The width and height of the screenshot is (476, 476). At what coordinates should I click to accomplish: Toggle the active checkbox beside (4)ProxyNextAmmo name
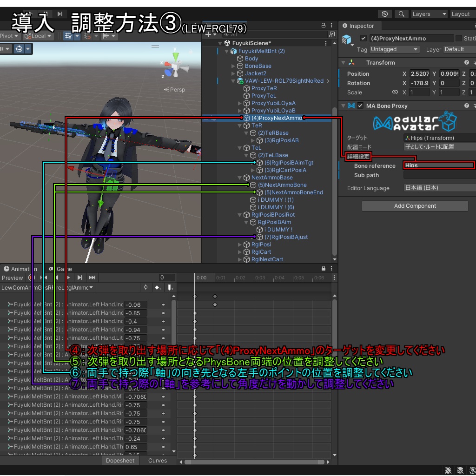(364, 38)
